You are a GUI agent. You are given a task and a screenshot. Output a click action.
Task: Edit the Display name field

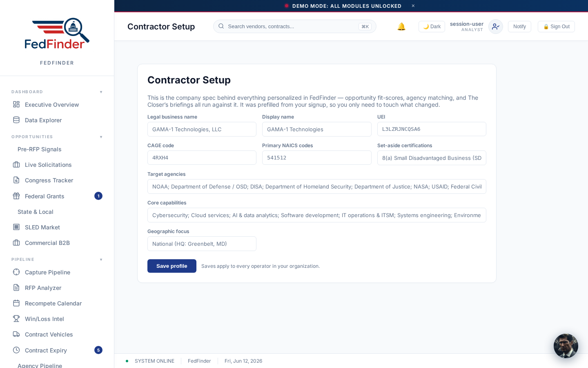(316, 129)
